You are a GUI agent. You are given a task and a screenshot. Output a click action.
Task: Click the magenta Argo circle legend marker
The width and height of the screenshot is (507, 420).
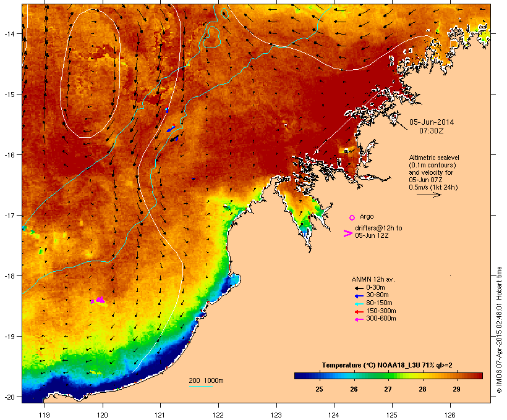tap(352, 217)
